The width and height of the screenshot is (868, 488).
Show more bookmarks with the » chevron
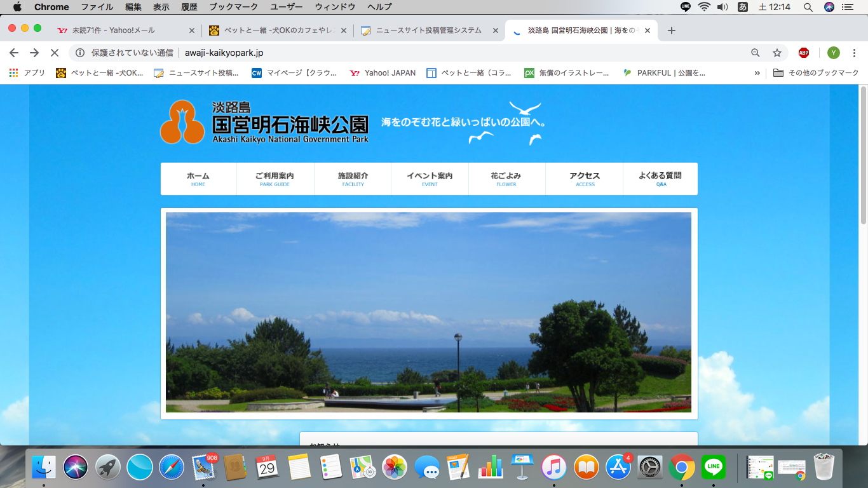point(757,73)
